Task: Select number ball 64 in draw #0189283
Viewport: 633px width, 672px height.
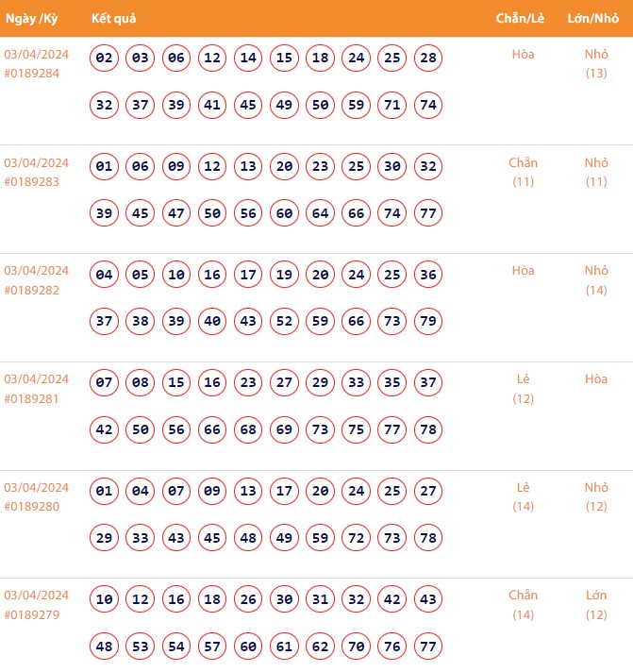Action: 321,213
